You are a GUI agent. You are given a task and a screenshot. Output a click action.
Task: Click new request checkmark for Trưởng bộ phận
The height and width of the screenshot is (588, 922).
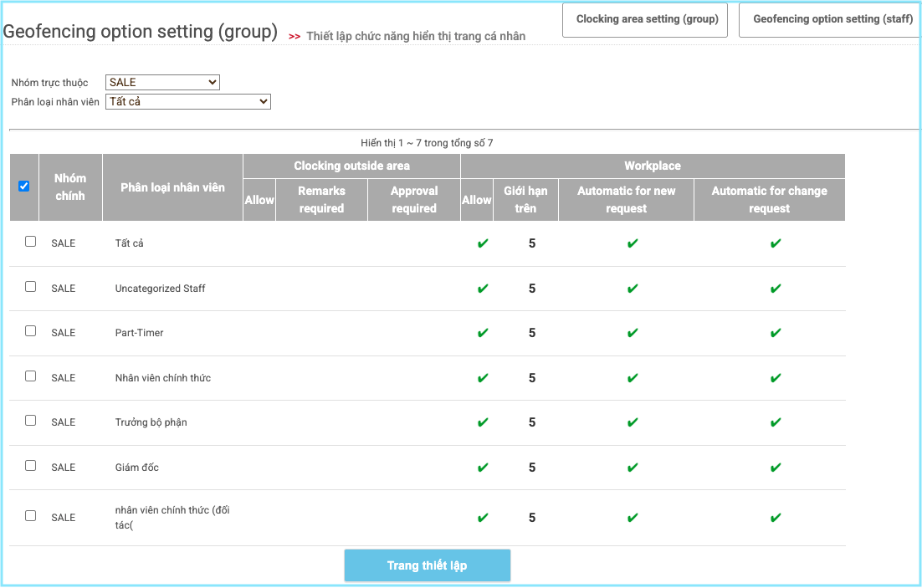click(633, 422)
